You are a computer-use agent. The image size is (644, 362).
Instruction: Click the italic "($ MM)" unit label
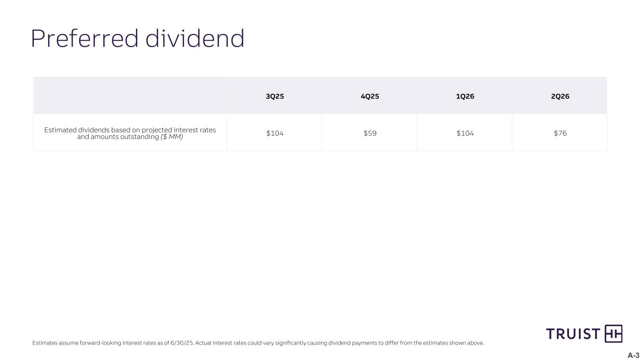171,137
